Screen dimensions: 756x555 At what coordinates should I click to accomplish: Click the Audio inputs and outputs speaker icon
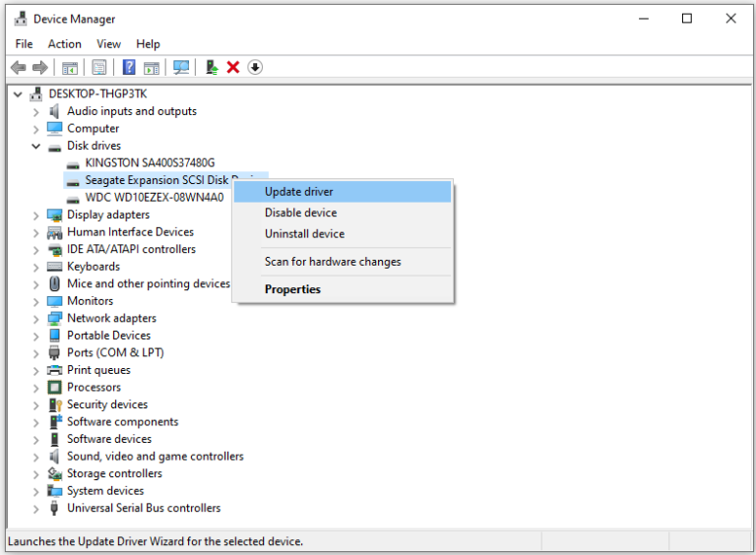pyautogui.click(x=54, y=111)
